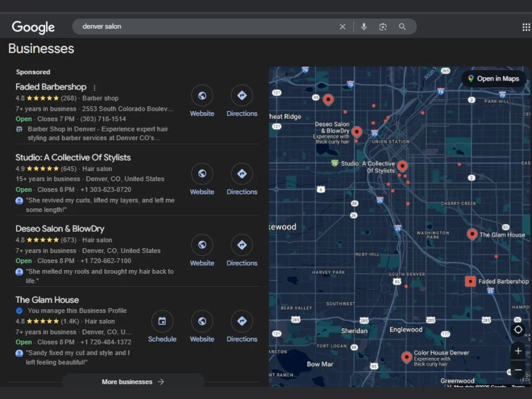The width and height of the screenshot is (532, 399).
Task: Open Studio: A Collective Of Stylists listing
Action: pyautogui.click(x=73, y=157)
